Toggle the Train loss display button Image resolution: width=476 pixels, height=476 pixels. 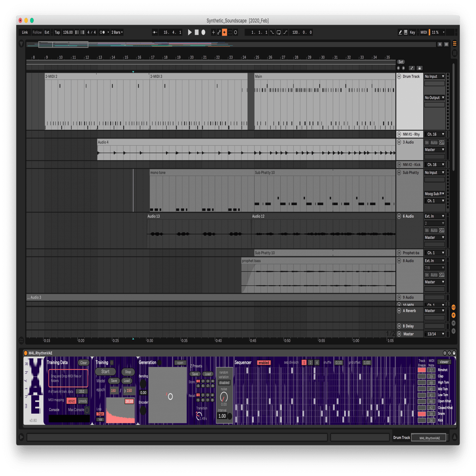100,414
